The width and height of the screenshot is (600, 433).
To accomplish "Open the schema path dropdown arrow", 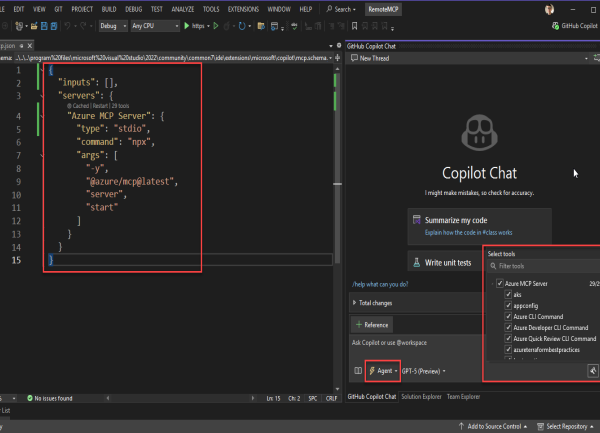I will pyautogui.click(x=330, y=58).
